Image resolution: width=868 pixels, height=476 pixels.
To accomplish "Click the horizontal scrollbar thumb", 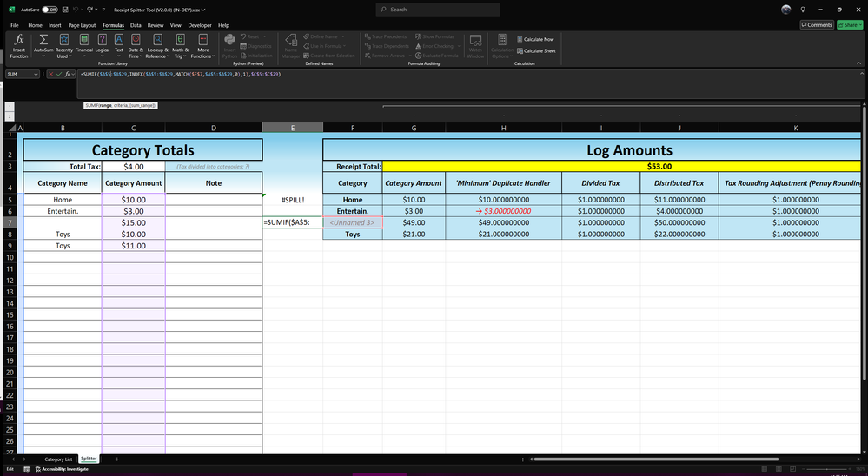I will tap(656, 459).
